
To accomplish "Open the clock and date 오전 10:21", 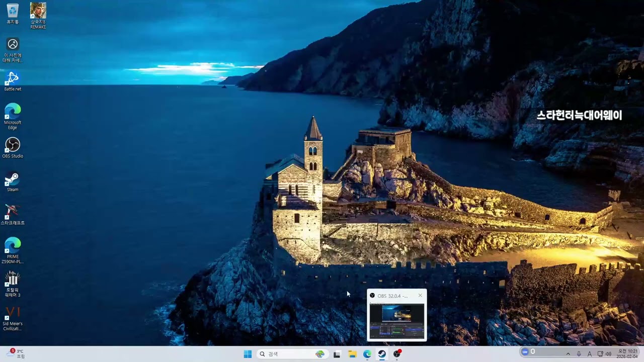I will click(627, 354).
